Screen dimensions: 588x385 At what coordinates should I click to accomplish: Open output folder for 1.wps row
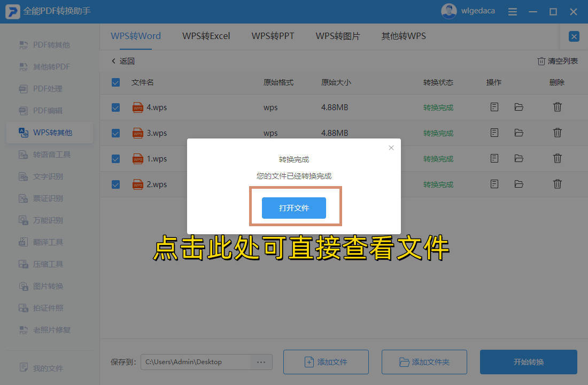(x=519, y=158)
